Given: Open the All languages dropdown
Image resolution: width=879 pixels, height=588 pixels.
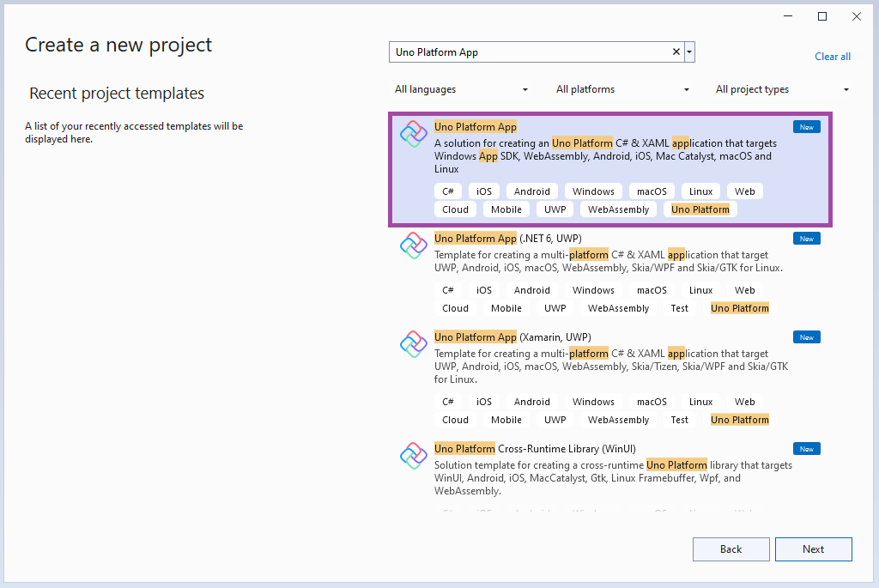Looking at the screenshot, I should (461, 89).
